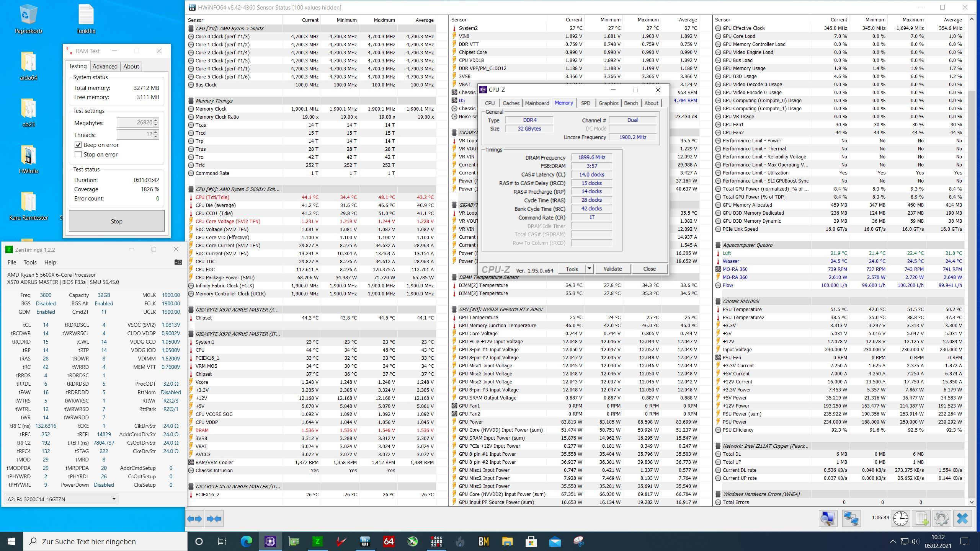
Task: Open AIDA64 icon in taskbar
Action: click(389, 541)
